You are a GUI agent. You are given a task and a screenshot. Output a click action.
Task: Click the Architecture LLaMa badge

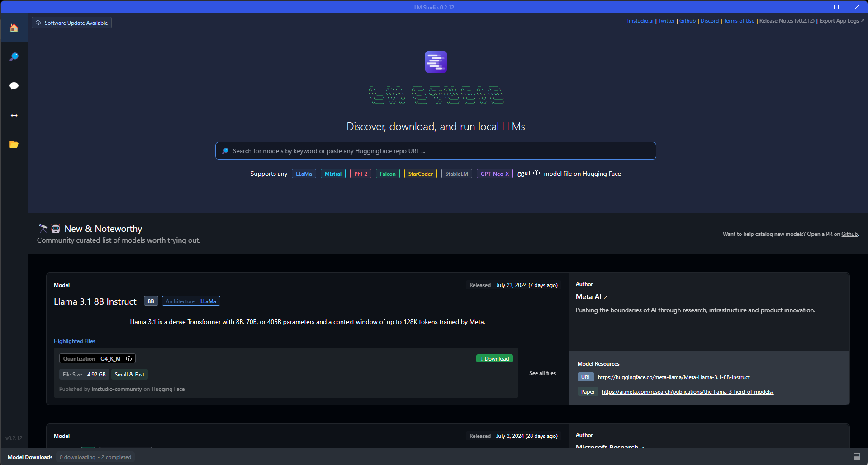click(191, 301)
